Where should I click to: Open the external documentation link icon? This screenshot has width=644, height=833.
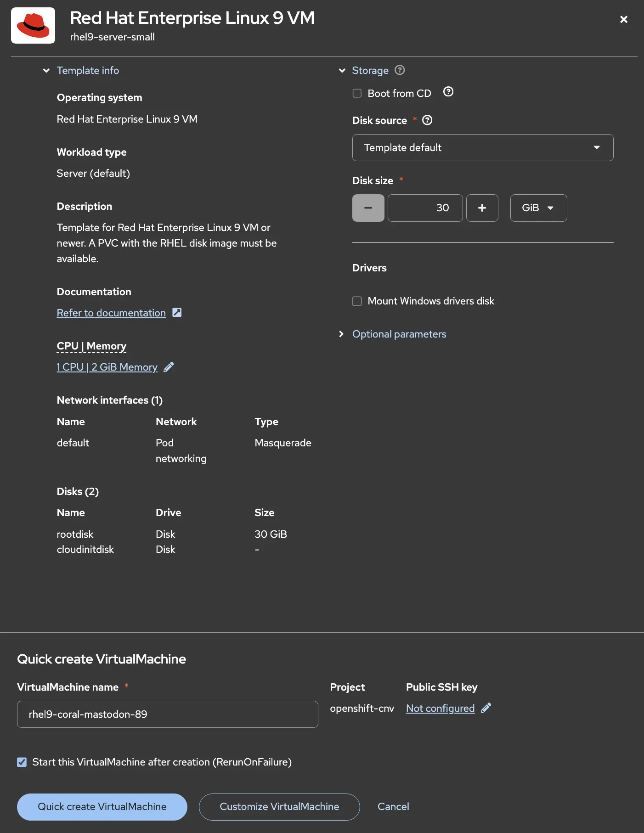177,313
